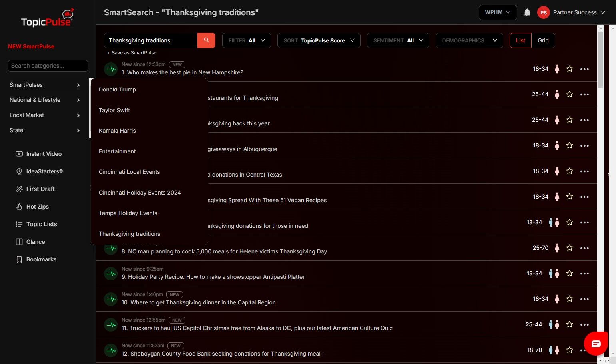
Task: Expand the National & Lifestyle category
Action: [x=44, y=100]
